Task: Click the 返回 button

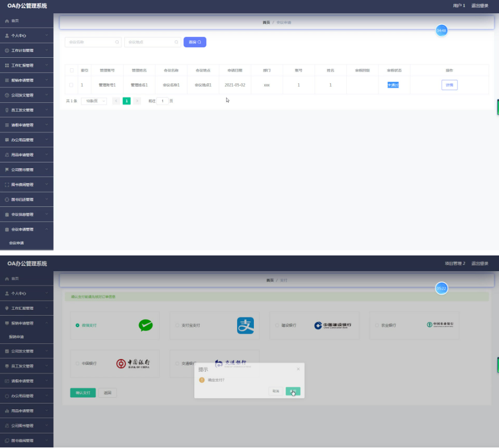Action: click(x=108, y=393)
